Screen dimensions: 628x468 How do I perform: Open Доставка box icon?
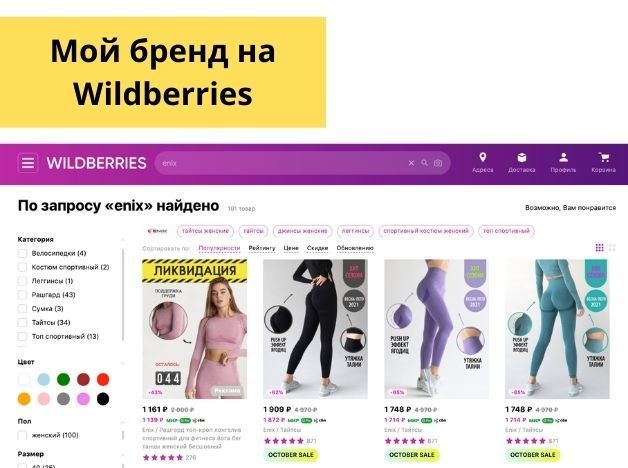click(x=521, y=157)
